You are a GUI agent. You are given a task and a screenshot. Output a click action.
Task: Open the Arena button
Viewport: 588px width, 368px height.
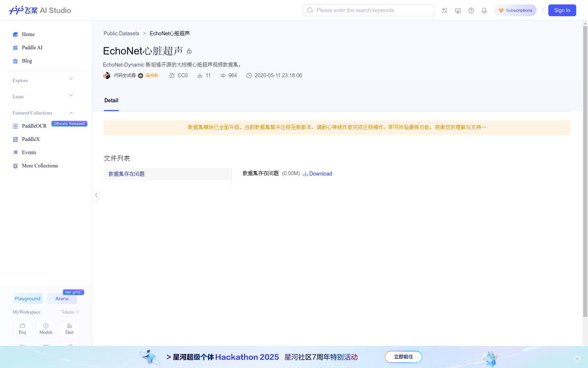pyautogui.click(x=62, y=298)
